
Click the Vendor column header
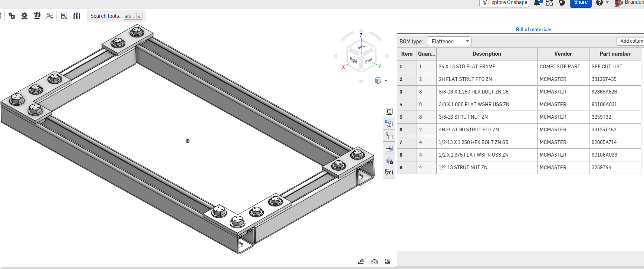[x=563, y=54]
